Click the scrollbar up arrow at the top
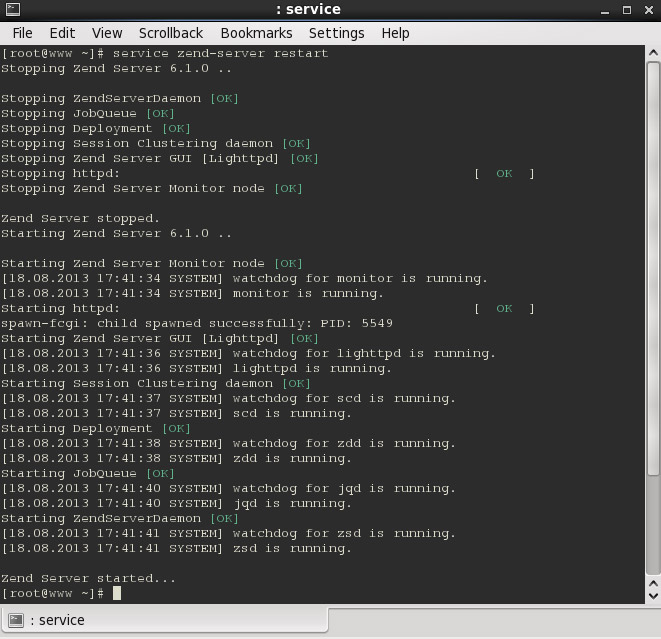The width and height of the screenshot is (661, 639). click(653, 53)
